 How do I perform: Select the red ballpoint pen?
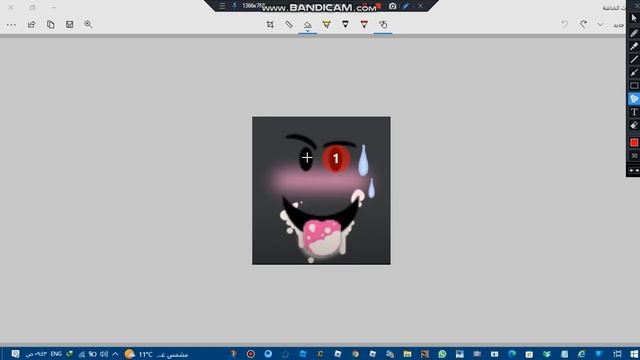click(364, 24)
